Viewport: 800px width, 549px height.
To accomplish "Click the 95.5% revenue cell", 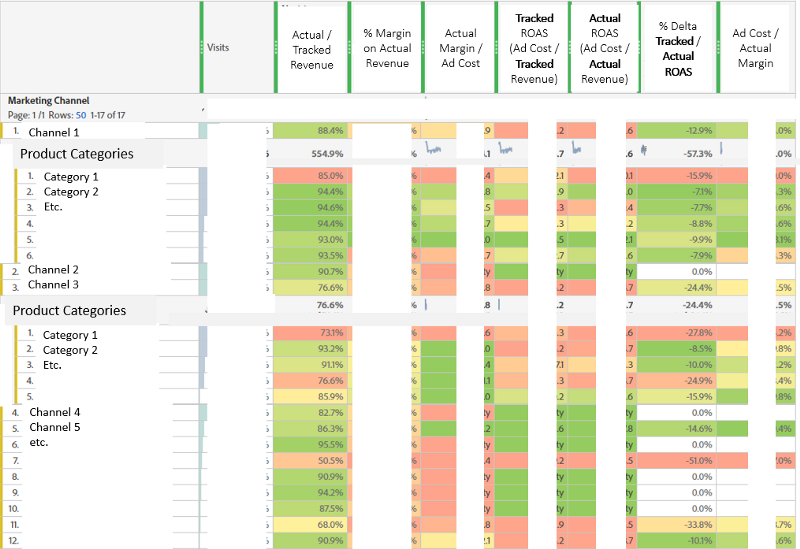I will pyautogui.click(x=310, y=444).
